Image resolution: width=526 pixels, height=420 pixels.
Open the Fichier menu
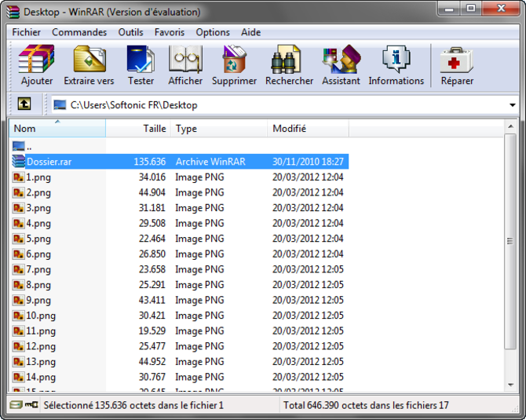(26, 32)
